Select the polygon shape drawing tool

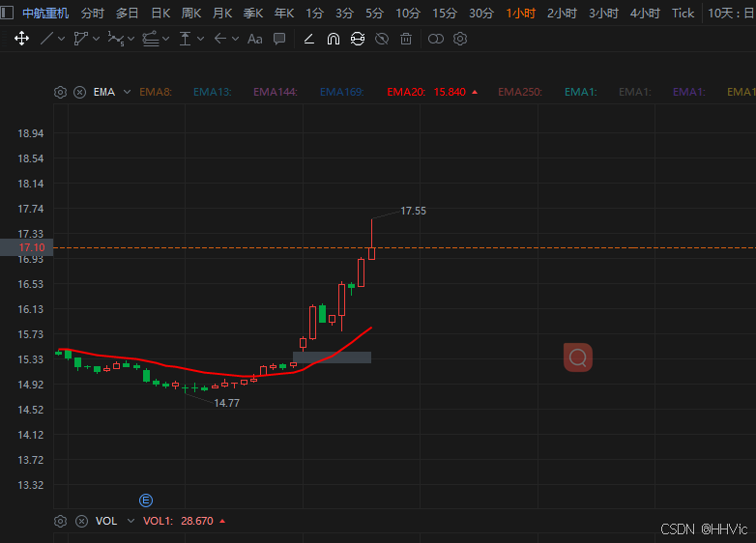(80, 39)
